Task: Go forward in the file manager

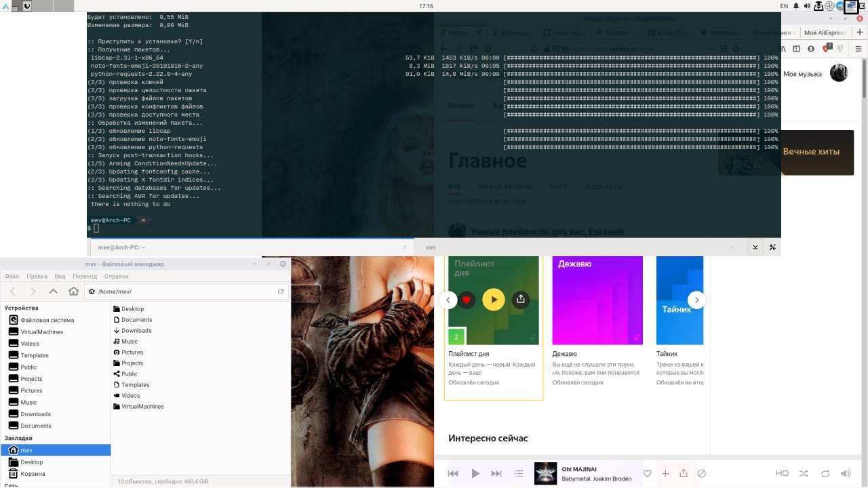Action: 33,291
